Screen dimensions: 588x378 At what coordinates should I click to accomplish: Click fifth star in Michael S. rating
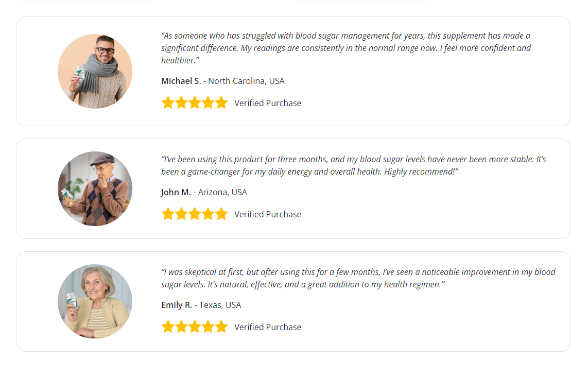(221, 102)
